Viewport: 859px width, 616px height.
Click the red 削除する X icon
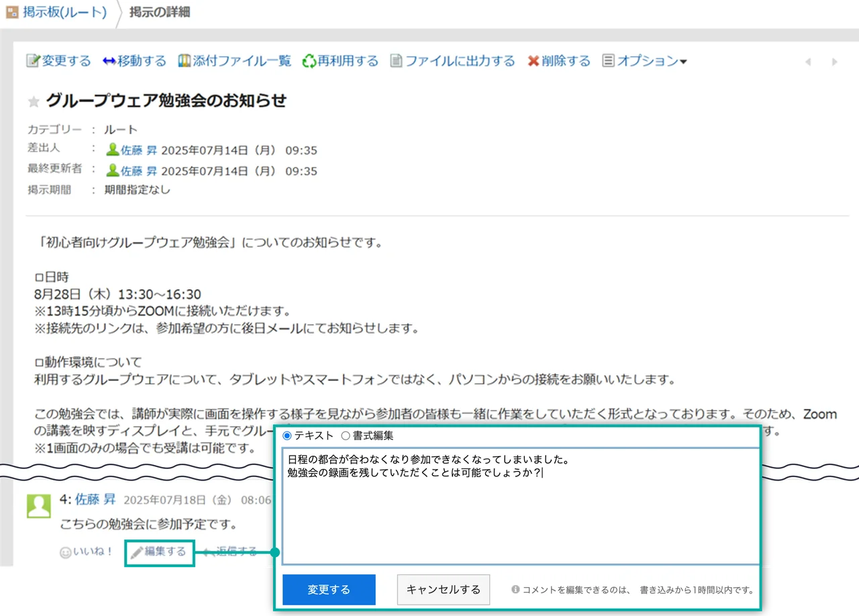point(534,61)
